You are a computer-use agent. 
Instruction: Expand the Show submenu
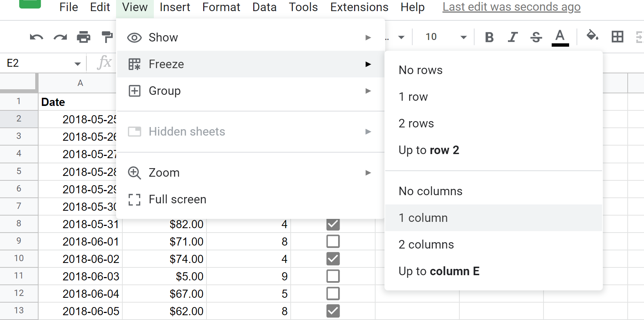(250, 37)
